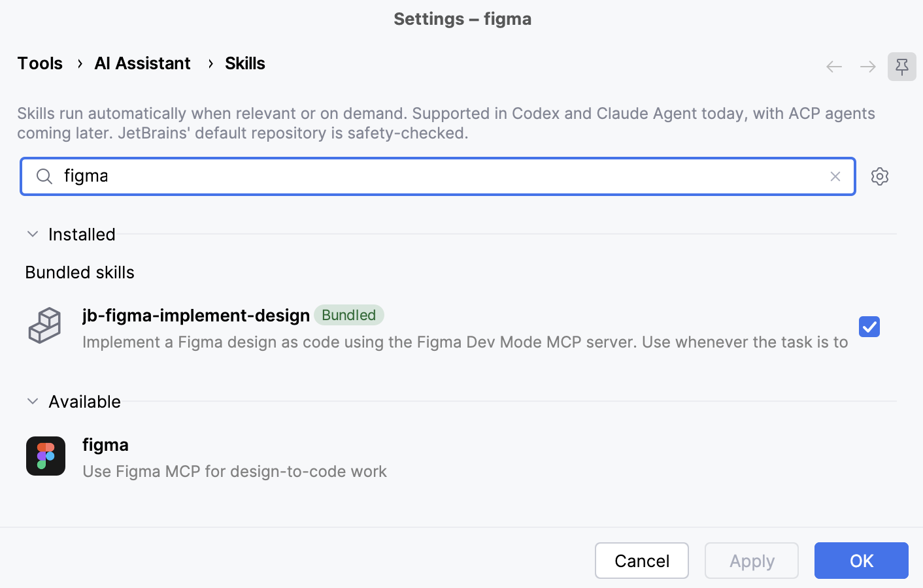This screenshot has width=923, height=588.
Task: Click the Apply button
Action: click(752, 561)
